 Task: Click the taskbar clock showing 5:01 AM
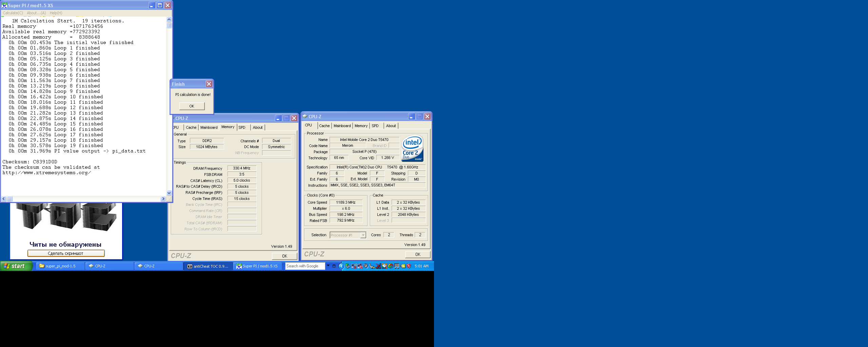421,266
